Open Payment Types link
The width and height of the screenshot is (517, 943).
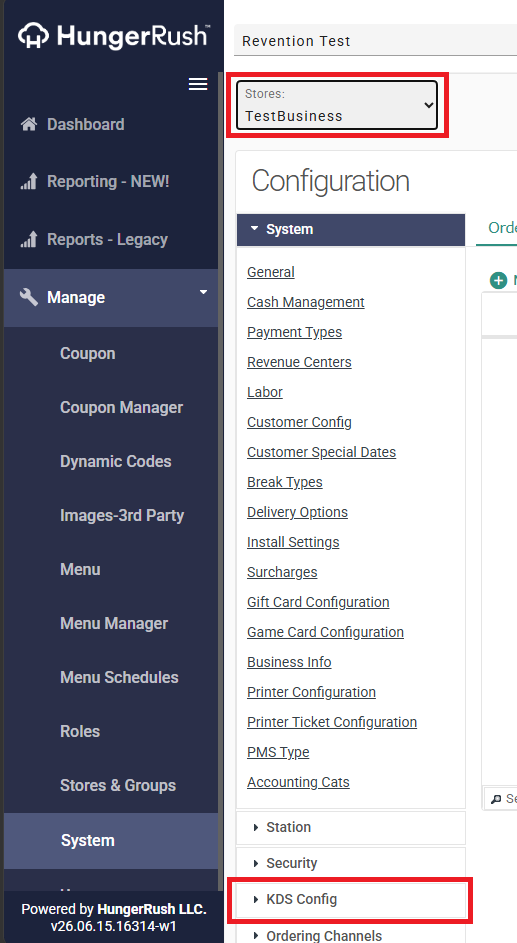pos(294,333)
